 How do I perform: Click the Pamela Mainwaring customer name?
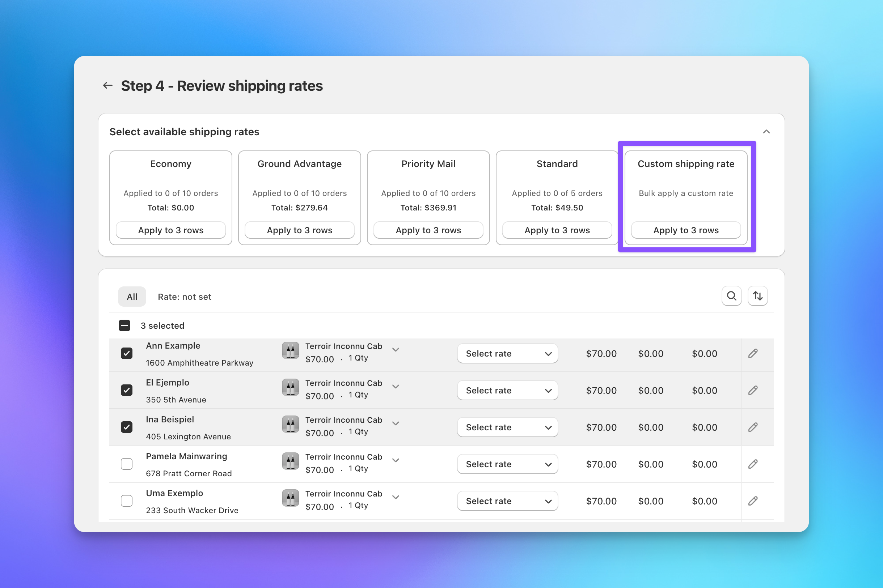click(x=186, y=456)
